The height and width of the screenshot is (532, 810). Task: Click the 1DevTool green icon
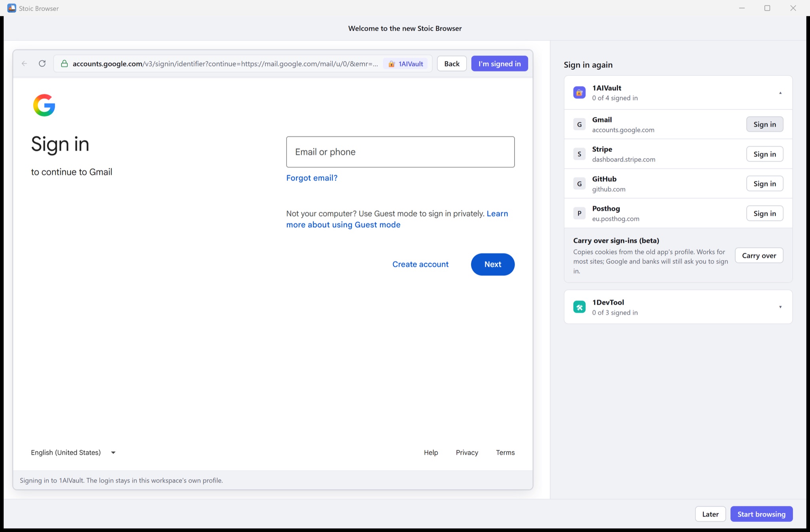[579, 307]
